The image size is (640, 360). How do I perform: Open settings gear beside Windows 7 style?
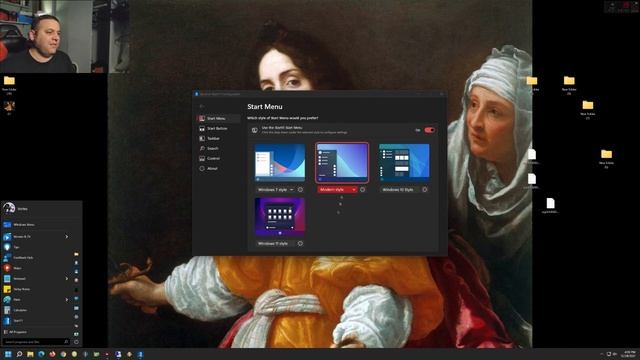(300, 190)
